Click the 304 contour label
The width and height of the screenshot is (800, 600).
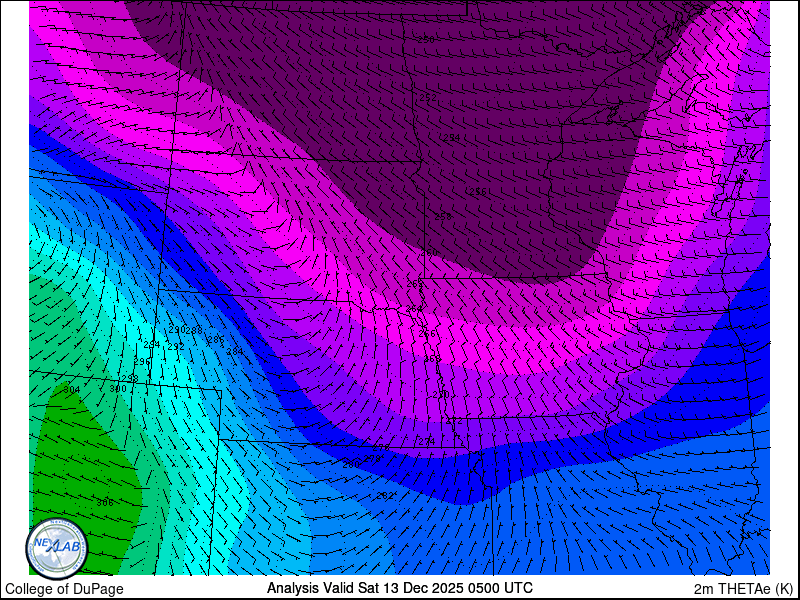pyautogui.click(x=72, y=390)
